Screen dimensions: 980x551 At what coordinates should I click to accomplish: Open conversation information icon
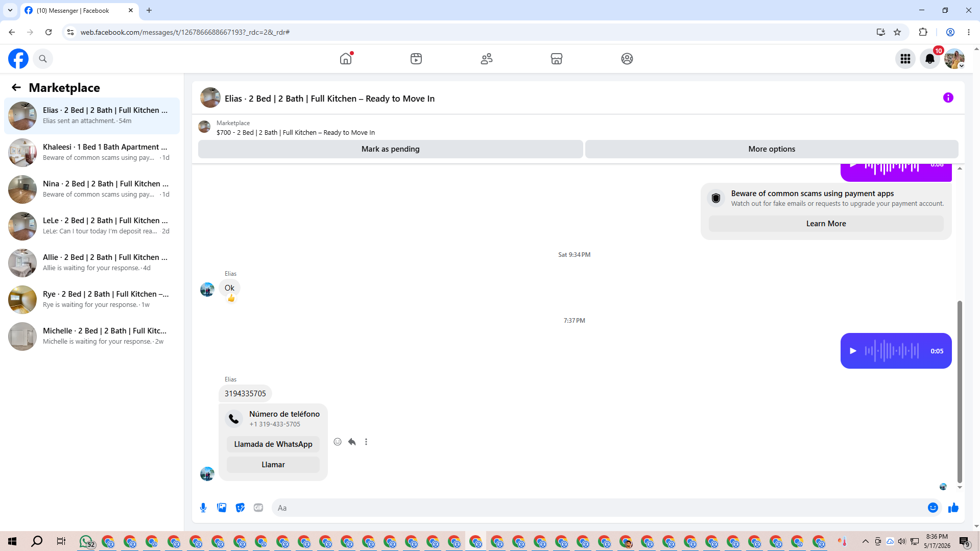click(x=948, y=98)
